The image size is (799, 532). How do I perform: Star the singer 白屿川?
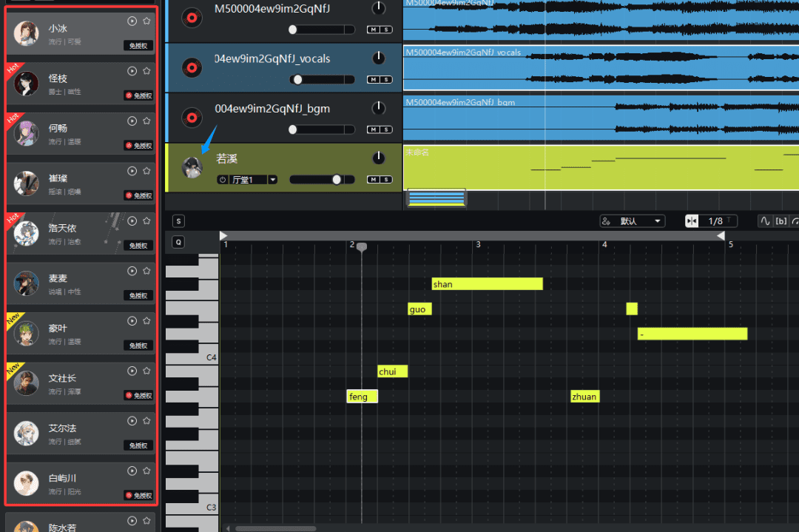tap(146, 471)
